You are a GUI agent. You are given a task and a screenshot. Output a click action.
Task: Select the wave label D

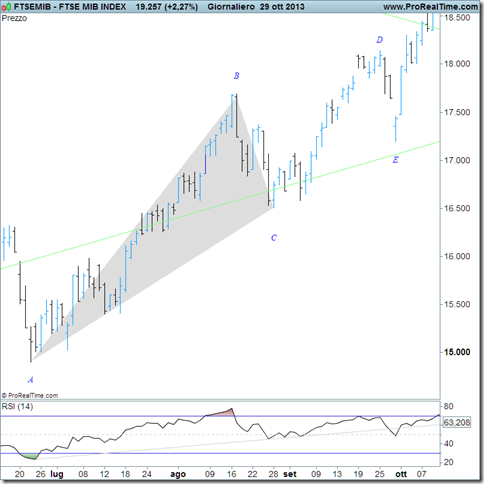(380, 40)
